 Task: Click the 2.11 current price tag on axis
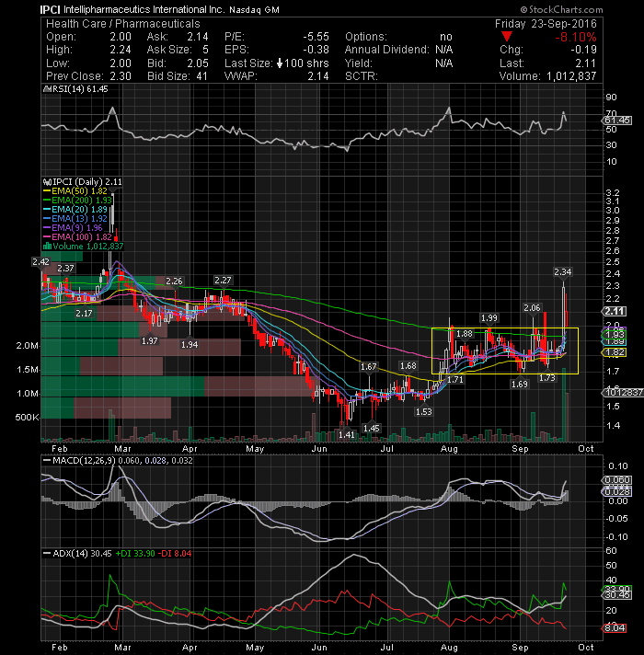614,311
